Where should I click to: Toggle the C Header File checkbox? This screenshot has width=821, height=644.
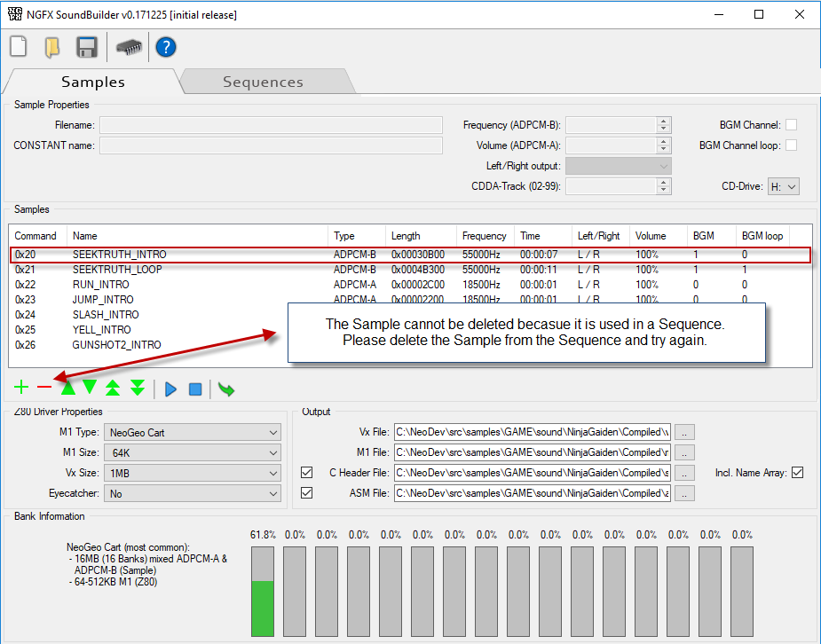pos(307,472)
